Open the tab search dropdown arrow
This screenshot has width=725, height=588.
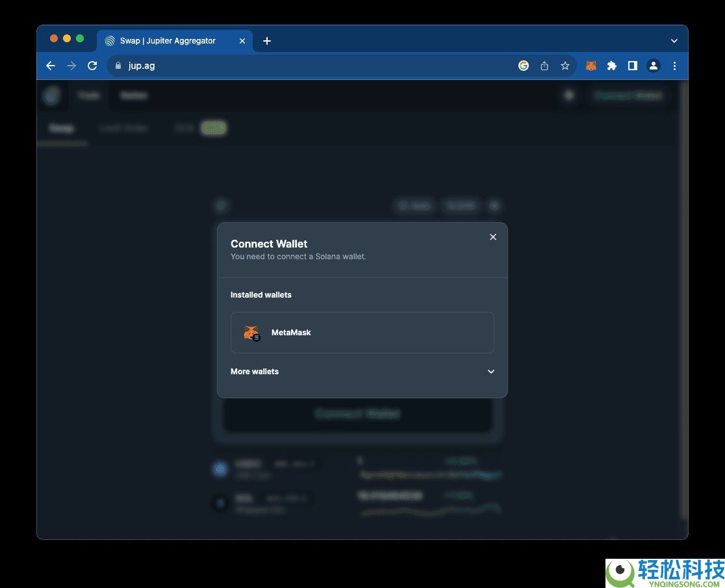coord(674,41)
